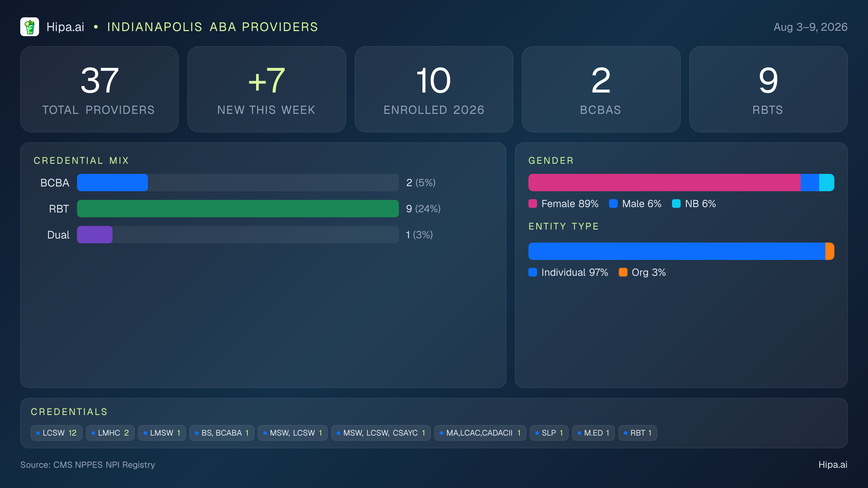Select the MSW, LCSW, CSAYC 1 chip
The height and width of the screenshot is (488, 868).
(381, 433)
